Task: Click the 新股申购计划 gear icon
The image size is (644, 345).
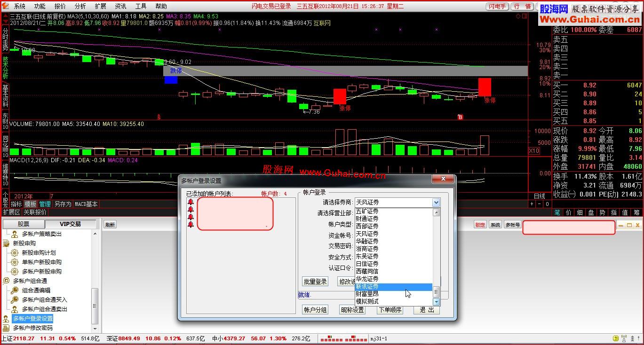Action: [x=15, y=252]
